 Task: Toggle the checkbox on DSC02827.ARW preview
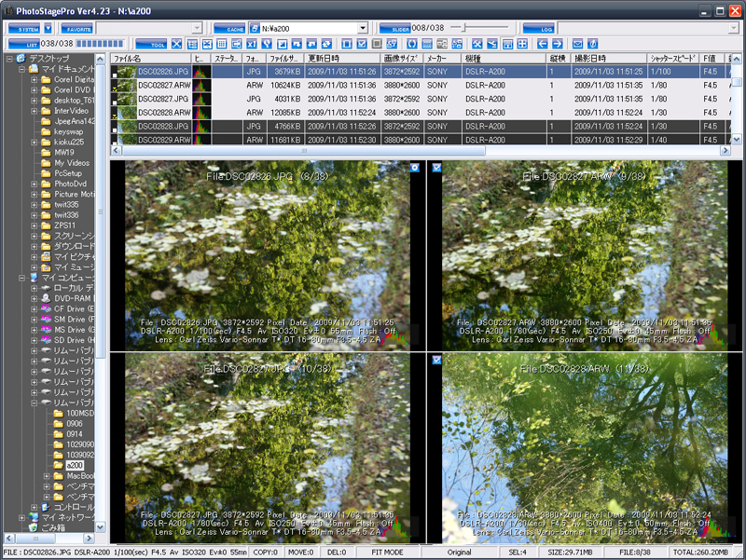tap(436, 168)
